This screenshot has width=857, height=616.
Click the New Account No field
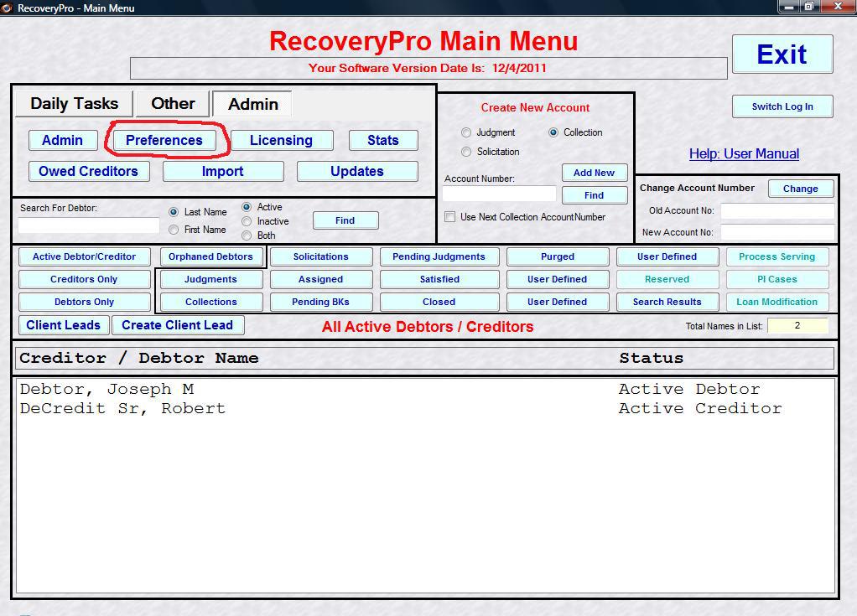777,232
